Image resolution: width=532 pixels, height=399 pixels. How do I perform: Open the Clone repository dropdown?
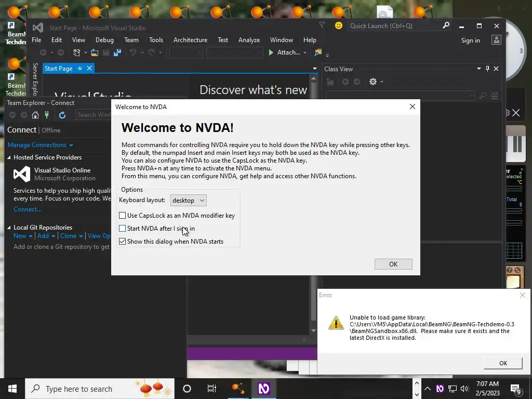pos(81,236)
